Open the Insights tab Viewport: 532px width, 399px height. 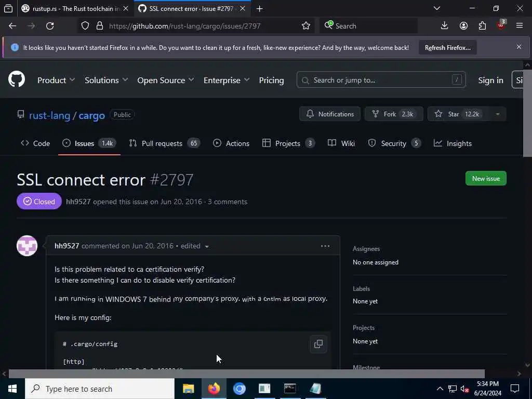click(x=453, y=143)
